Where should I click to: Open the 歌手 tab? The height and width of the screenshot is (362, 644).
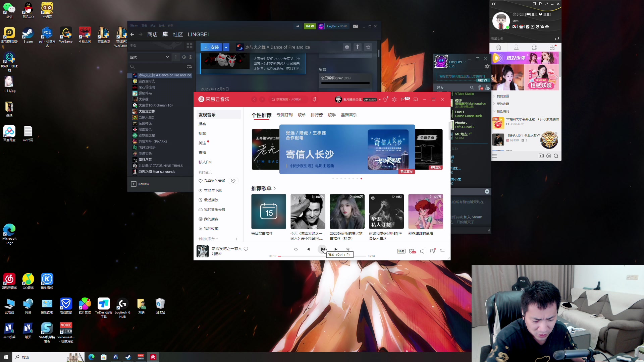pyautogui.click(x=332, y=115)
